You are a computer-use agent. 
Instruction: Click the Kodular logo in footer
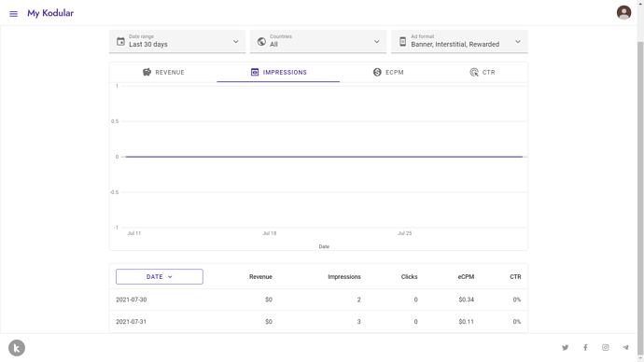click(x=17, y=348)
